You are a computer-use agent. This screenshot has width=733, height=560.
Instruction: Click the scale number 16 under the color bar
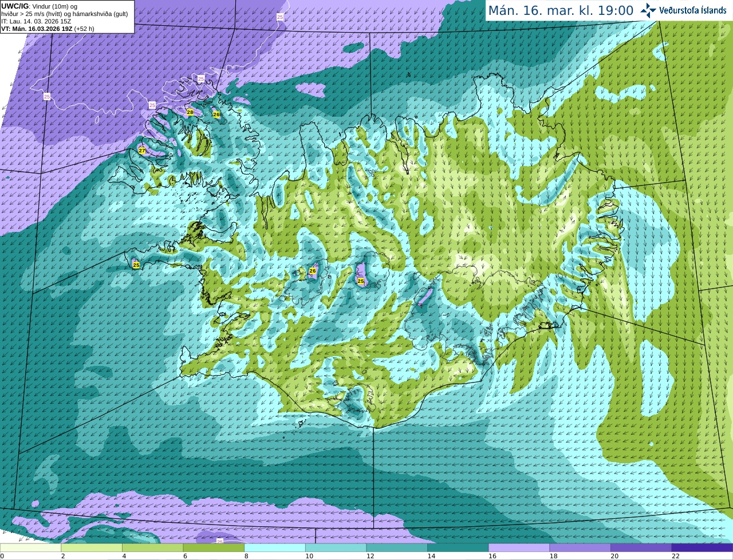[491, 556]
